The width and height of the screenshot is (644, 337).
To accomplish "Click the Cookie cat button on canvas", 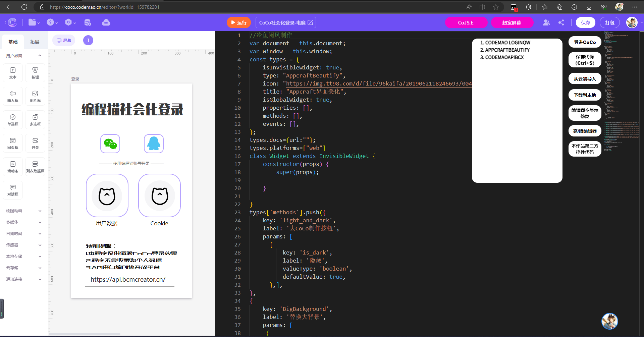I will pyautogui.click(x=159, y=195).
